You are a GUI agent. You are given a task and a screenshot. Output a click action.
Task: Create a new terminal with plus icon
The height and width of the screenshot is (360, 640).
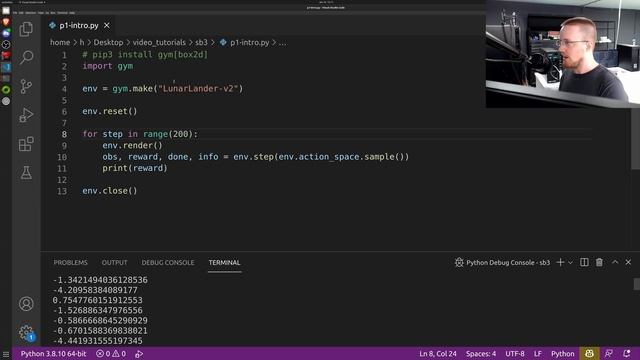[560, 262]
